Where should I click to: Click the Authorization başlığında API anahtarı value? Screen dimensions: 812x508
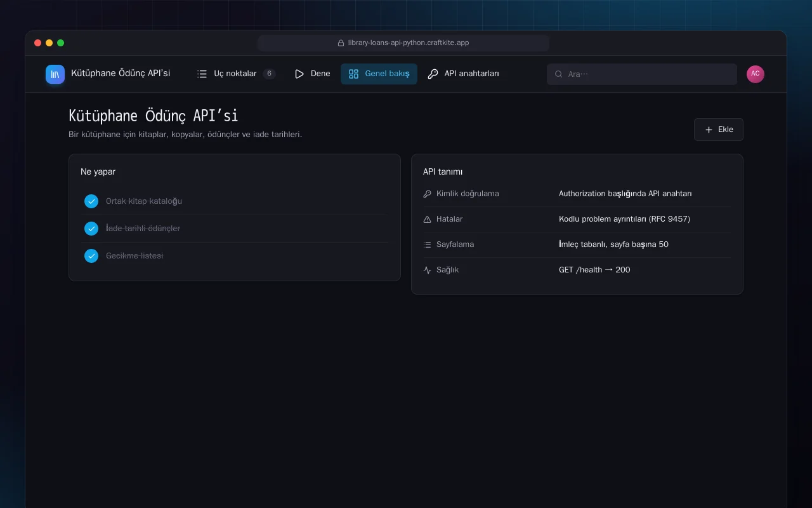[625, 194]
